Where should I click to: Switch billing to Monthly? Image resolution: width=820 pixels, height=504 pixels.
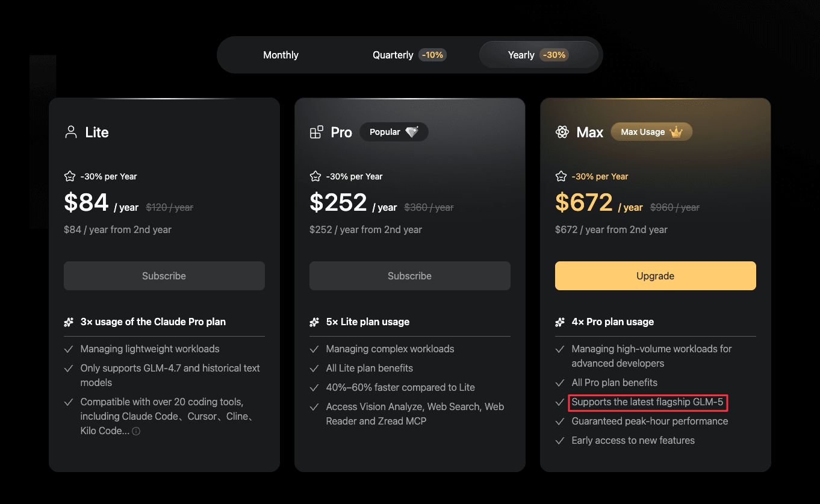click(281, 55)
